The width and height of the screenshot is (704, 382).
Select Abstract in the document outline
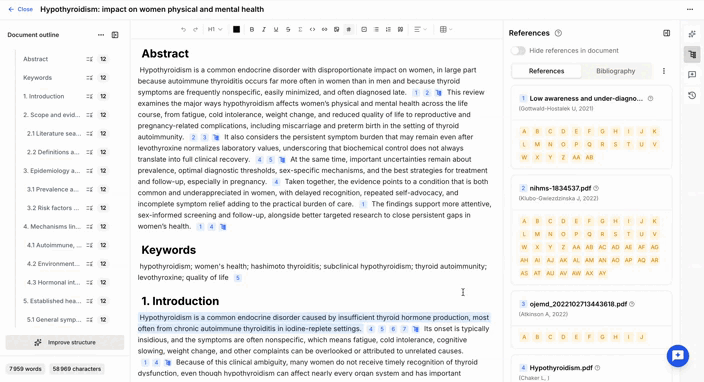tap(35, 59)
